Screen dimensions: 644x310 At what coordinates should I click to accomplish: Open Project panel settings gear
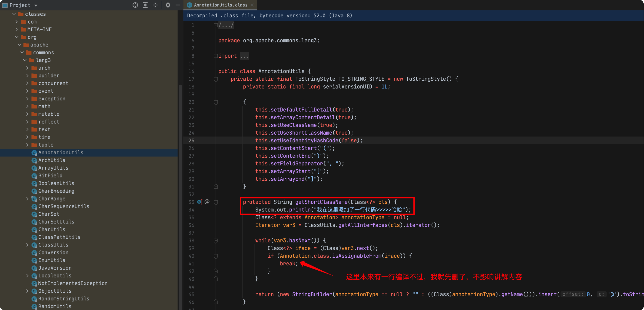point(168,5)
